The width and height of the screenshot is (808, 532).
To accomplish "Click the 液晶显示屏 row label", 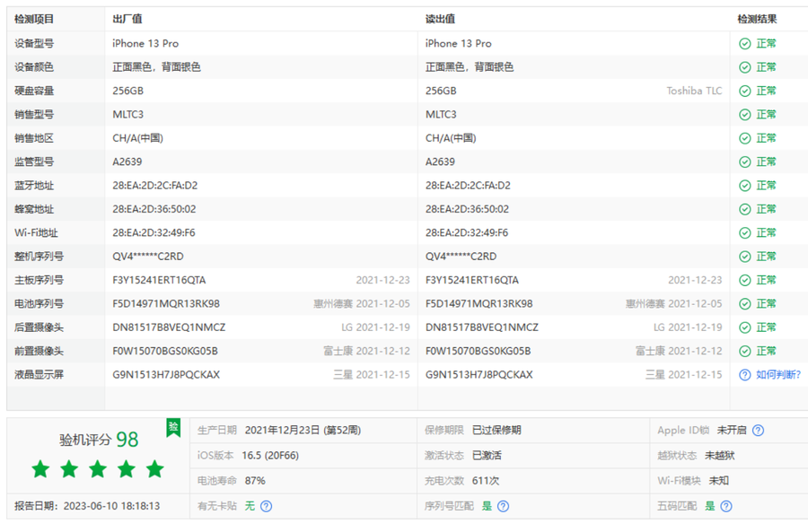I will point(39,375).
